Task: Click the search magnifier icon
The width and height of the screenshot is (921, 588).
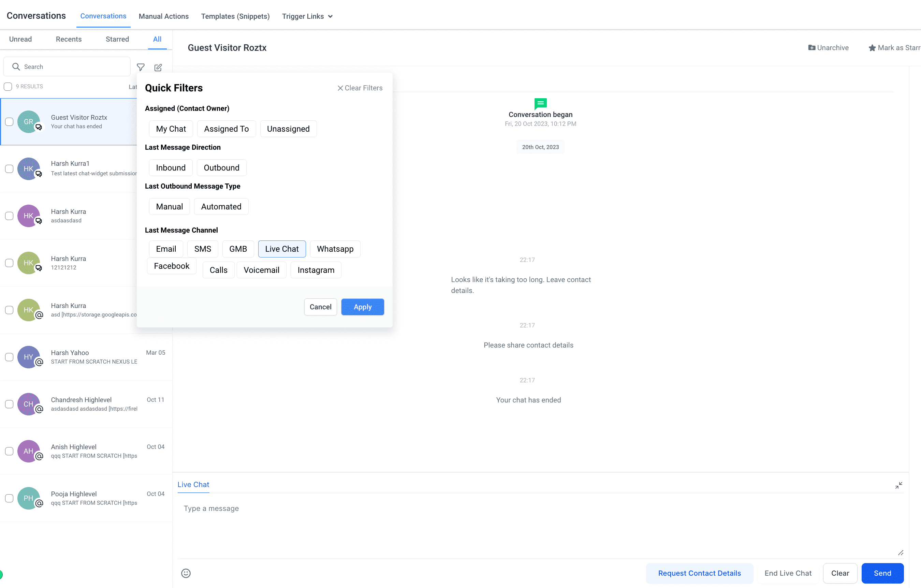Action: pos(16,67)
